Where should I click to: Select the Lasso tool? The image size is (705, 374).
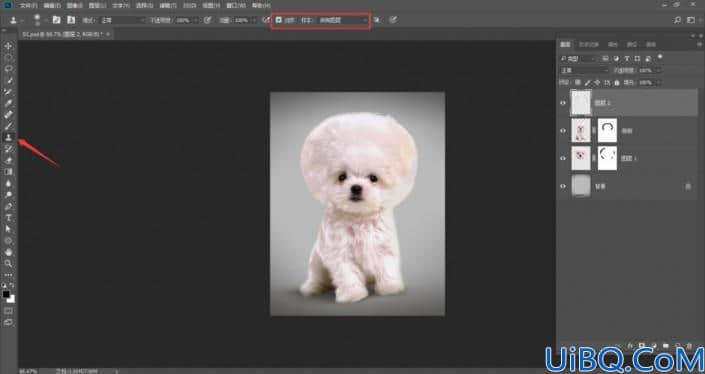click(x=9, y=69)
